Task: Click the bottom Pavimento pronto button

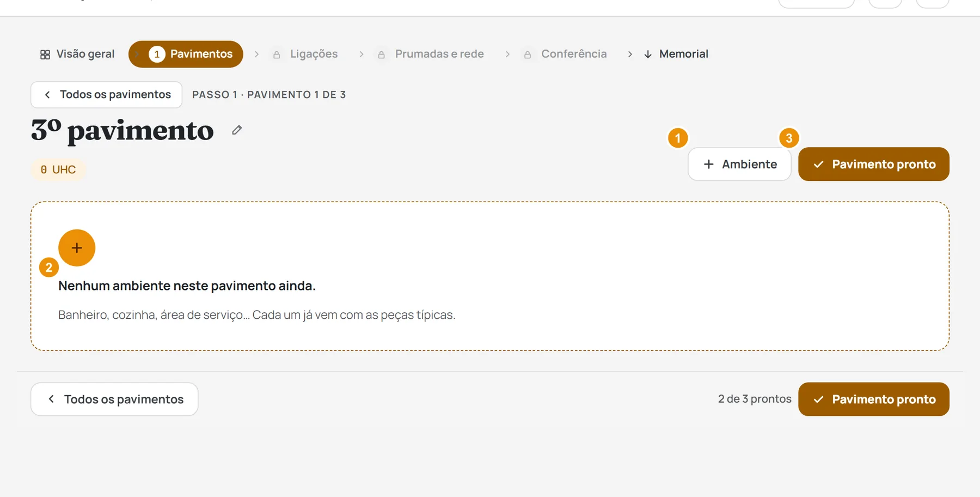Action: coord(873,399)
